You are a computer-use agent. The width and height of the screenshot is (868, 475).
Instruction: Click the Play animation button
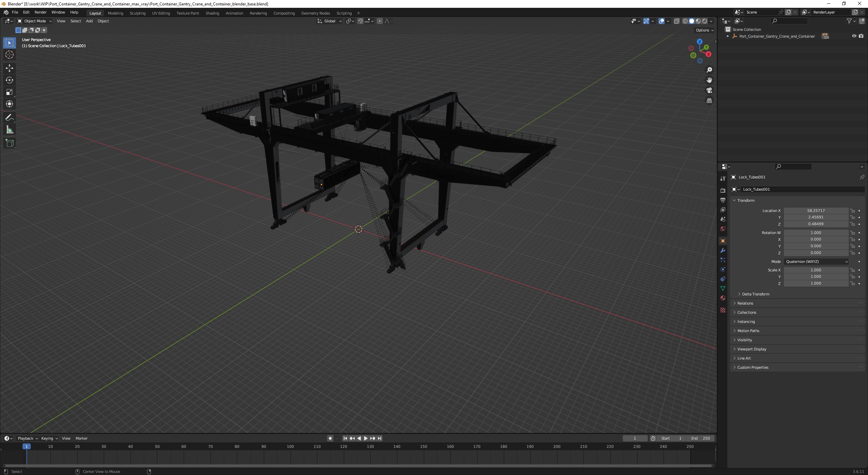pyautogui.click(x=366, y=438)
